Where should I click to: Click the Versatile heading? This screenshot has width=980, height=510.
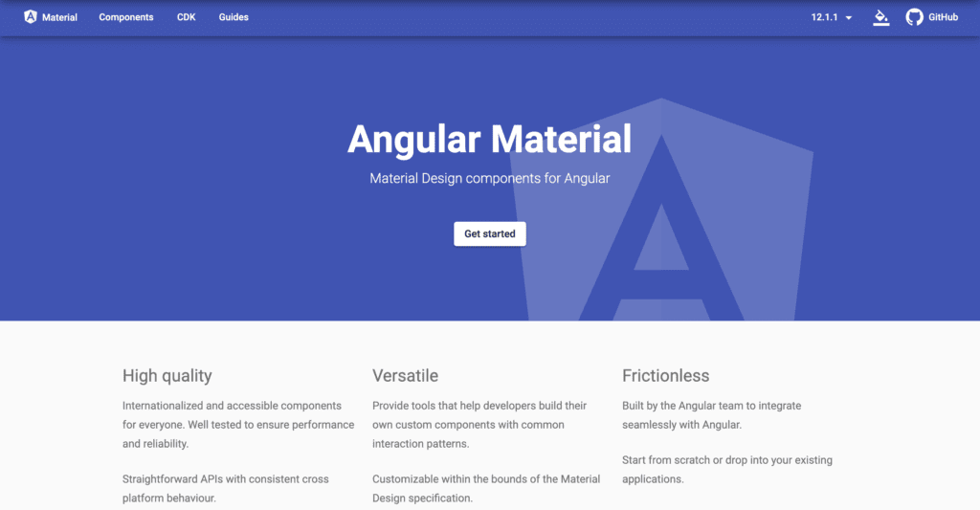(x=405, y=376)
